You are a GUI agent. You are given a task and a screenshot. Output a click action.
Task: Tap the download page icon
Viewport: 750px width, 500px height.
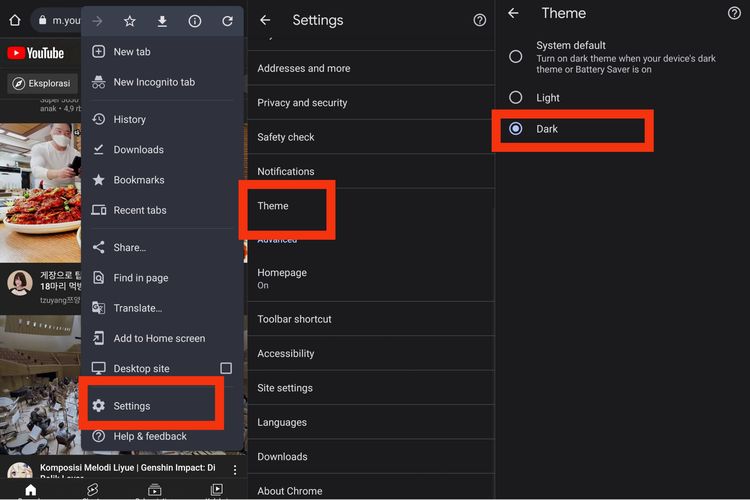(162, 21)
